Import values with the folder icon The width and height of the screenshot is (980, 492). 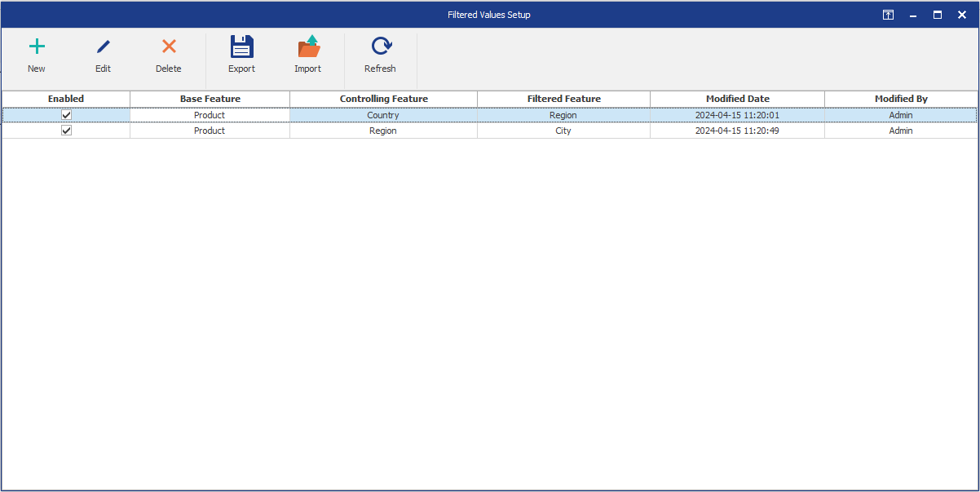pos(308,47)
